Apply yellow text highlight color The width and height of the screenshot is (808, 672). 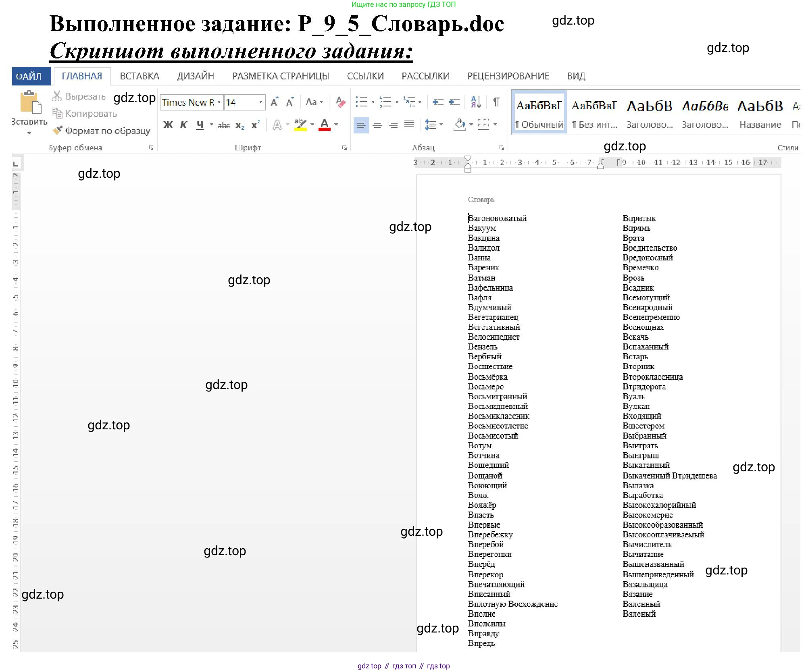(x=300, y=125)
